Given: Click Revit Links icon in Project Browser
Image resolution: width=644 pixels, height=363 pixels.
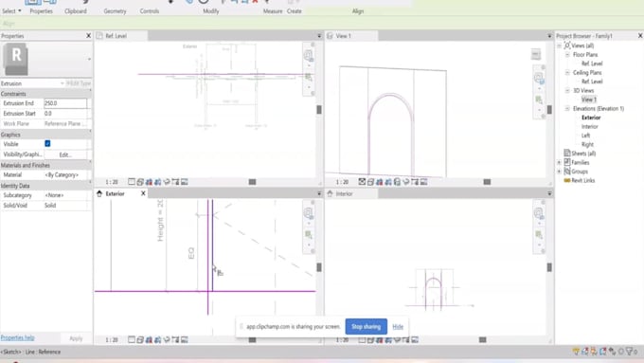Looking at the screenshot, I should (x=567, y=180).
